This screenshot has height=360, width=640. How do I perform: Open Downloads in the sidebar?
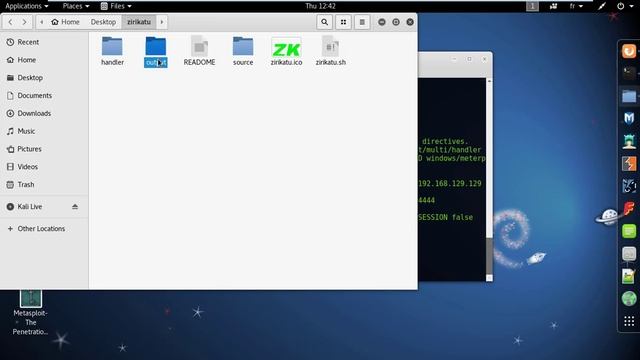coord(44,113)
